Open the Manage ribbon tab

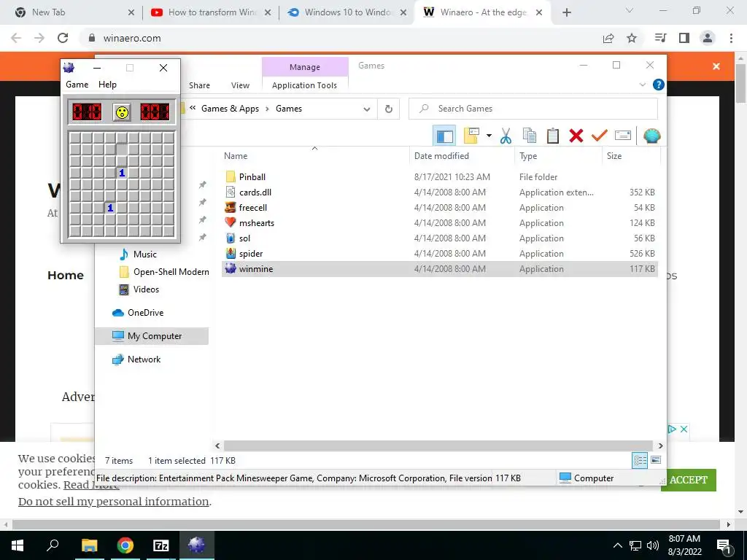305,67
